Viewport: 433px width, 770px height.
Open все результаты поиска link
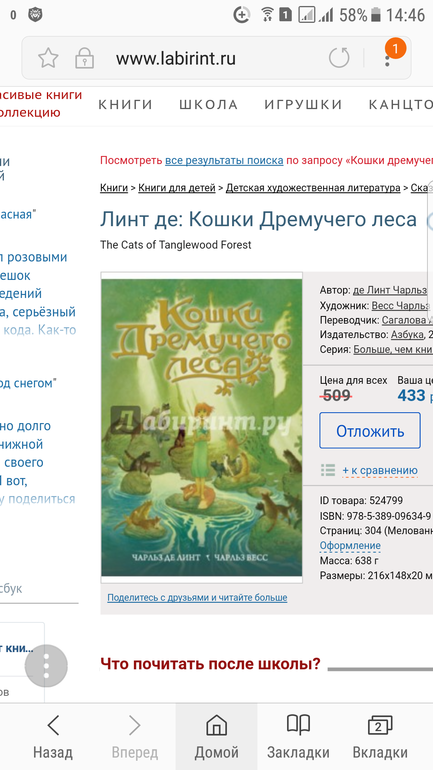tap(224, 161)
